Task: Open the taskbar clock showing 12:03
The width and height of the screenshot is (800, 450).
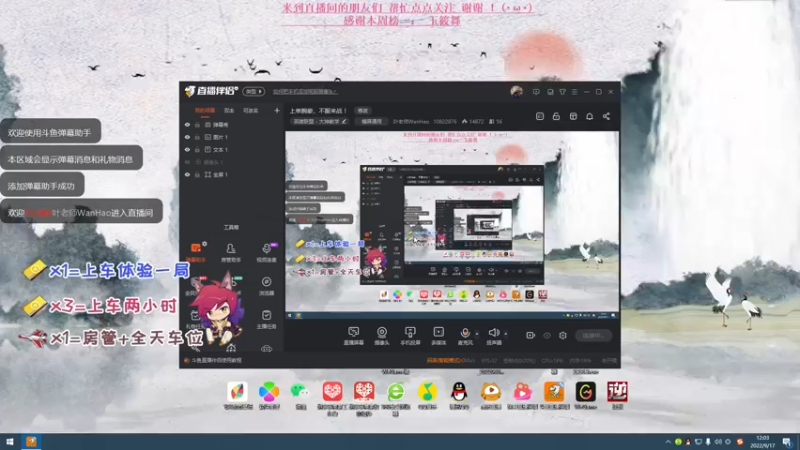Action: tap(763, 442)
